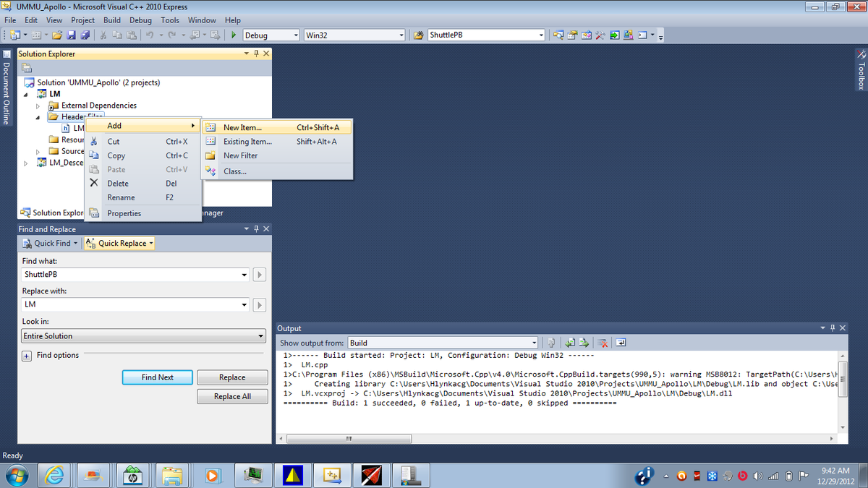Click the Find in Files toolbar icon
This screenshot has width=868, height=488.
tap(418, 35)
